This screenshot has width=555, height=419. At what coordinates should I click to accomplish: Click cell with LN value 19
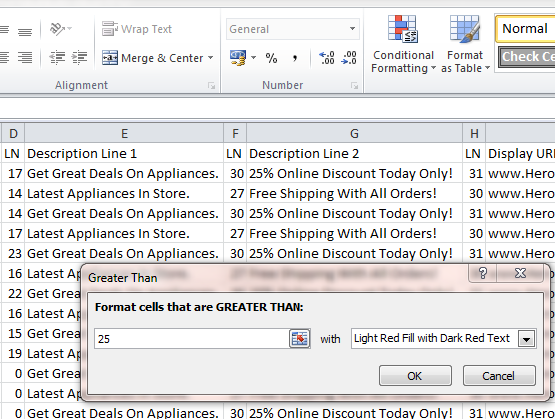click(13, 353)
